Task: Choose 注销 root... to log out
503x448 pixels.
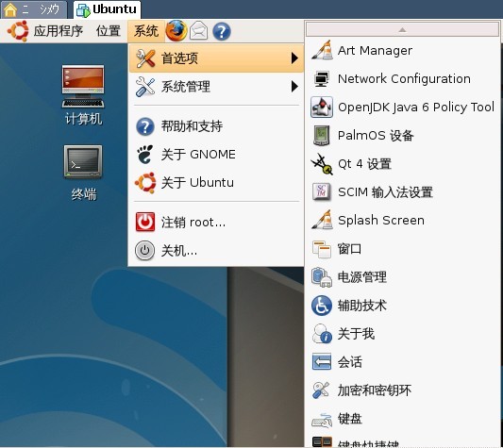Action: coord(216,222)
